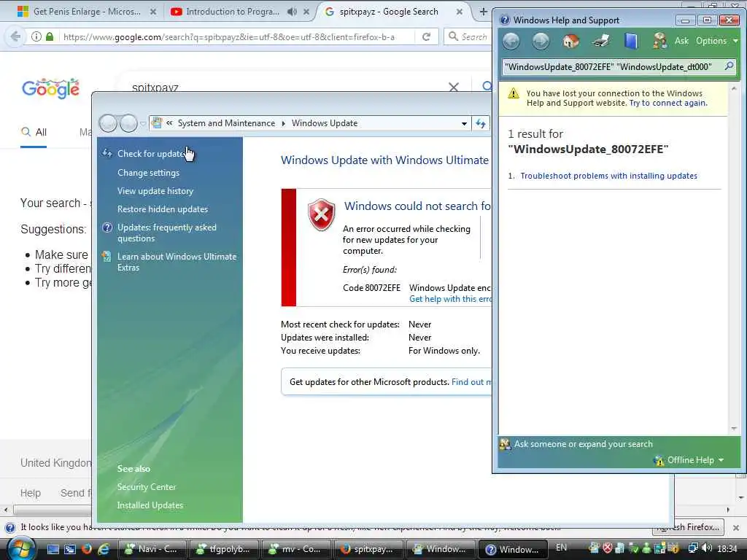Click System and Maintenance breadcrumb
The image size is (747, 560).
tap(226, 123)
